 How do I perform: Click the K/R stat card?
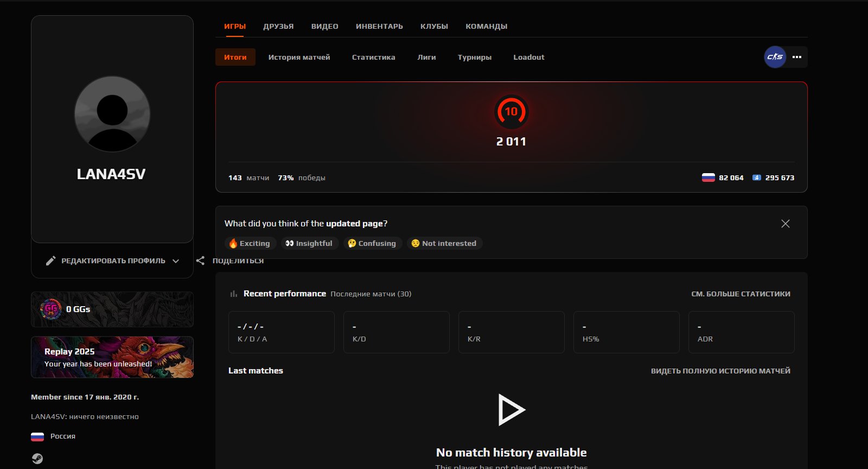(x=512, y=332)
